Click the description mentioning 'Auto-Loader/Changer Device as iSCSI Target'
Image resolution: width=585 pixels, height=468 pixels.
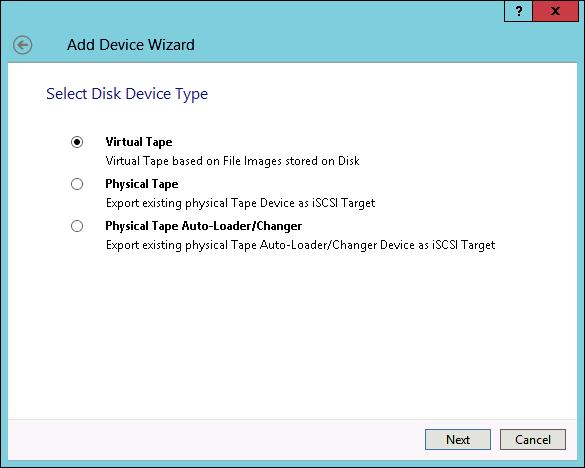coord(300,245)
